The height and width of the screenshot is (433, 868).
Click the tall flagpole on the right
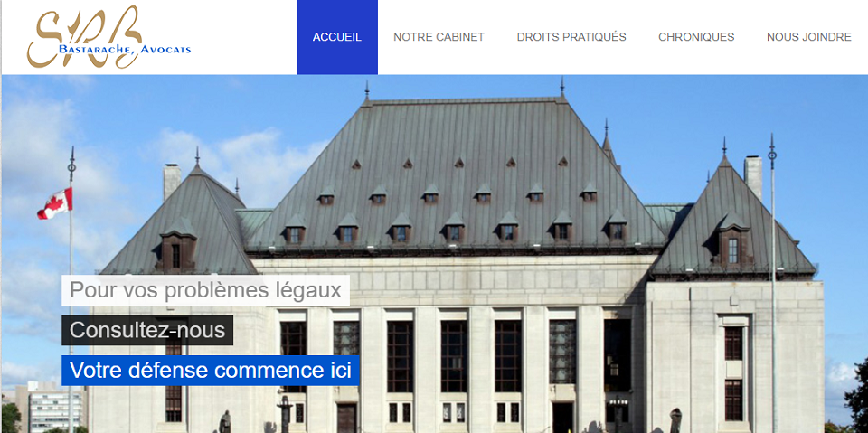[x=773, y=282]
